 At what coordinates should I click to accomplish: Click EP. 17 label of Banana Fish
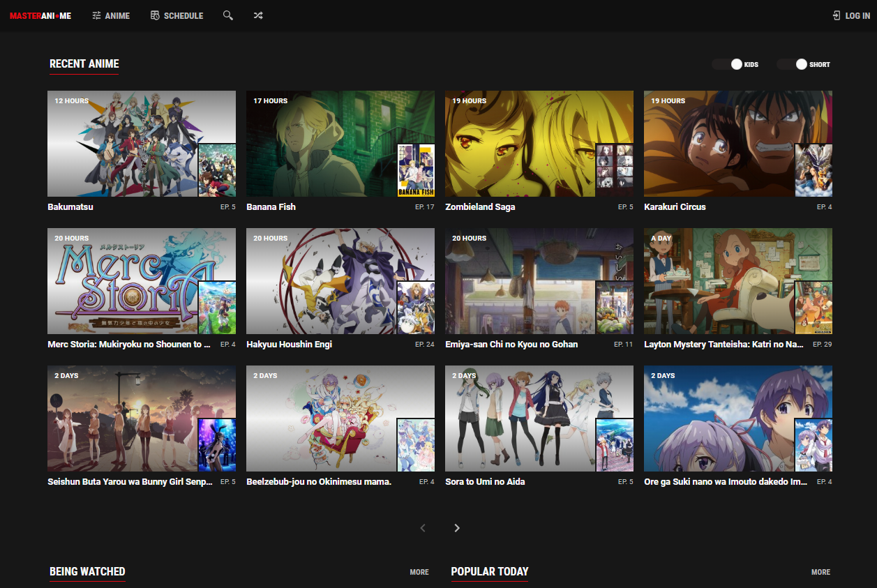[425, 207]
